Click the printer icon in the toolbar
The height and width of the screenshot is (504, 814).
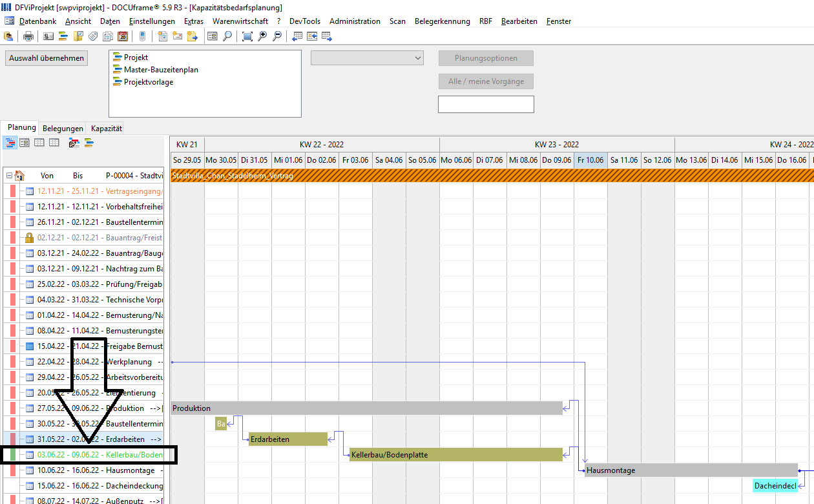point(28,36)
